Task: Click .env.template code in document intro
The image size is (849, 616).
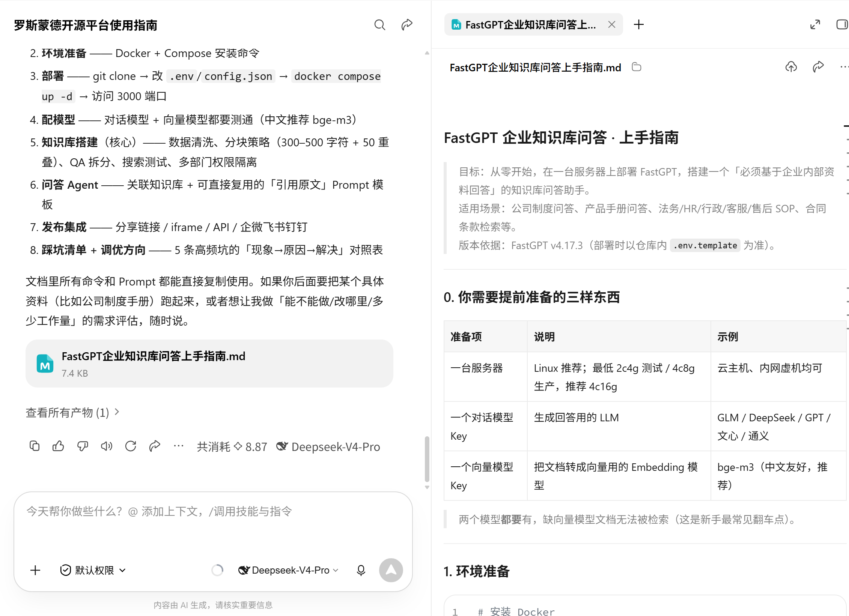Action: click(705, 245)
